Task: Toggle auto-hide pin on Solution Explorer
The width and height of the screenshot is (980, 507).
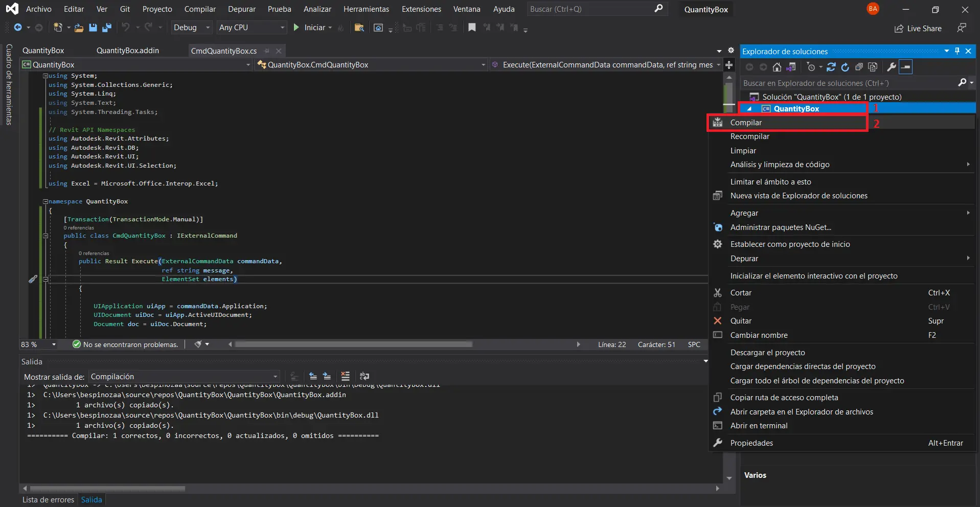Action: 958,51
